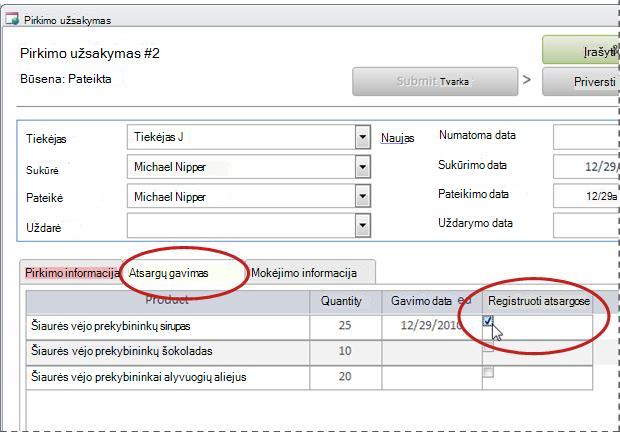Click the Gavimo data column header
The width and height of the screenshot is (620, 432).
point(431,302)
